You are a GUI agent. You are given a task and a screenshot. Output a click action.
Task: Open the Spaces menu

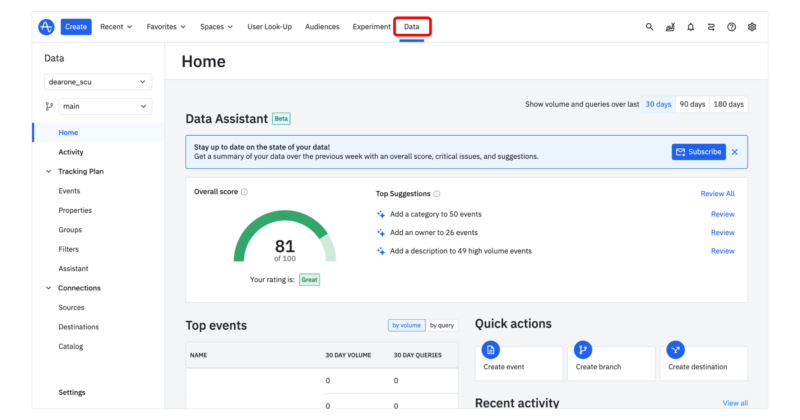(216, 27)
